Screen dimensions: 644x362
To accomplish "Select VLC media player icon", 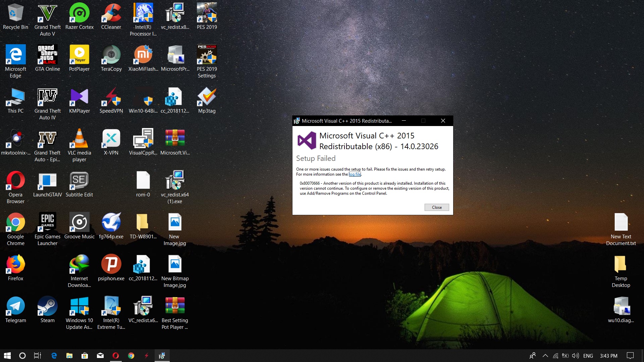I will [79, 145].
